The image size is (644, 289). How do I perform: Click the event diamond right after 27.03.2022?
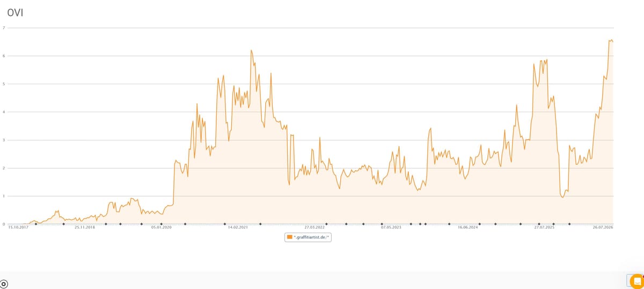coord(326,224)
